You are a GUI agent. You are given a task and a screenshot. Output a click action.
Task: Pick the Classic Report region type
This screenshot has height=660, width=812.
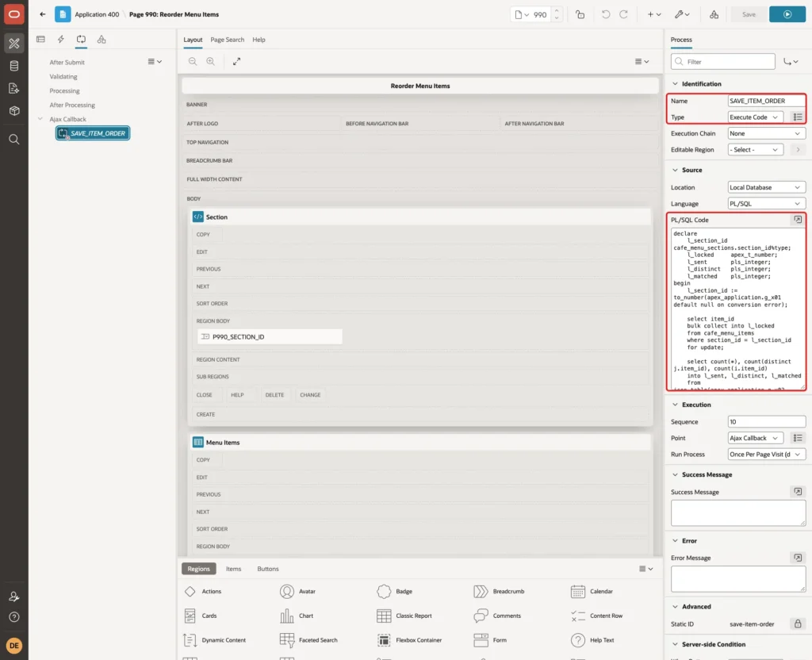[x=404, y=616]
